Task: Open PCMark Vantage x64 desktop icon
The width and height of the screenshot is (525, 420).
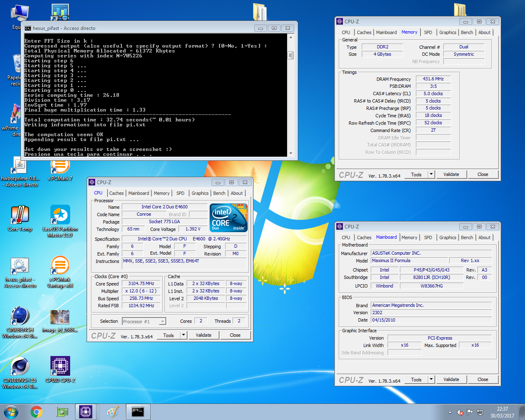Action: (60, 272)
